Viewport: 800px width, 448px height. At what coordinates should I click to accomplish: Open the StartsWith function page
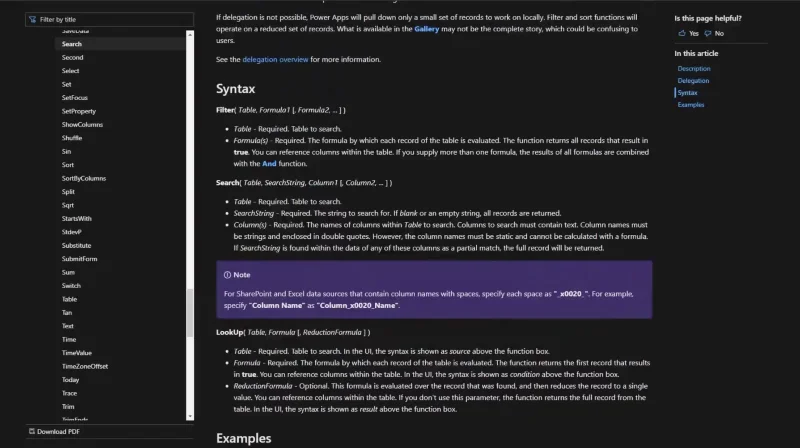coord(77,218)
